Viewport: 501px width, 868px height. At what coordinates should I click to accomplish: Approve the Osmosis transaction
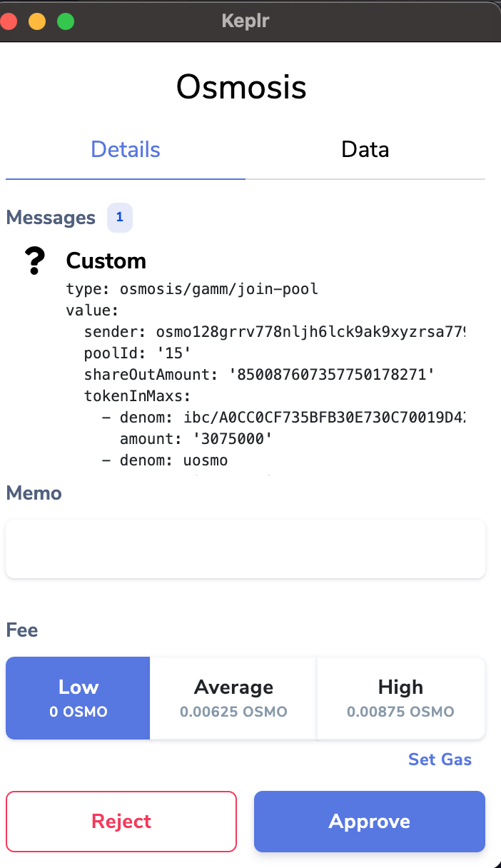[x=370, y=821]
